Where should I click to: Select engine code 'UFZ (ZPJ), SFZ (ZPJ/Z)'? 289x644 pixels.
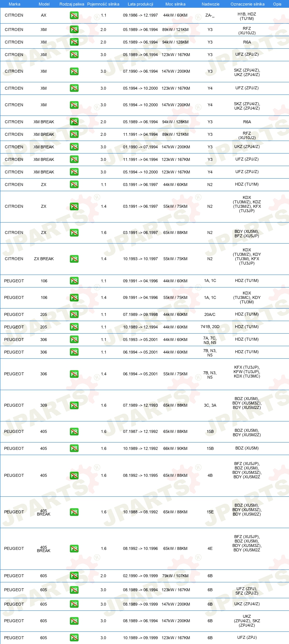247,591
